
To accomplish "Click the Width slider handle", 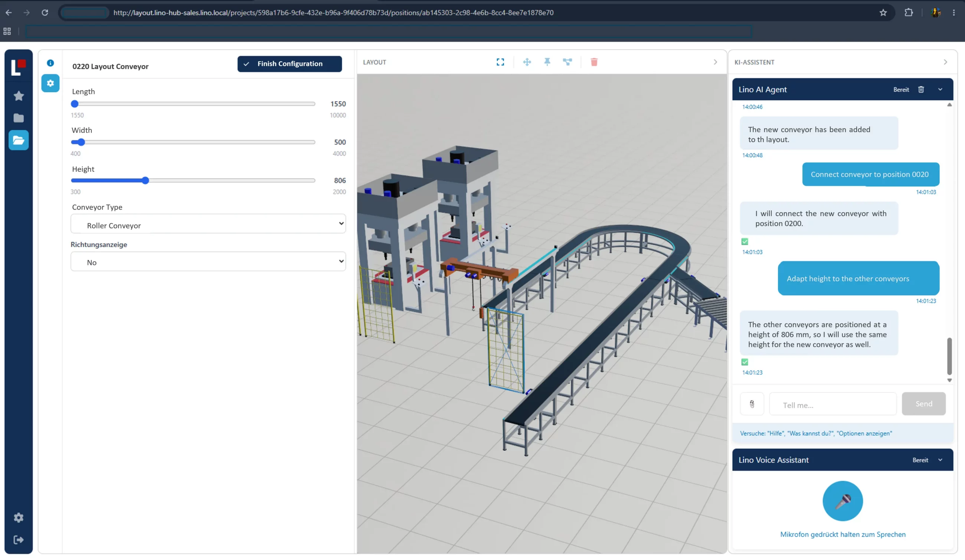I will pyautogui.click(x=81, y=142).
